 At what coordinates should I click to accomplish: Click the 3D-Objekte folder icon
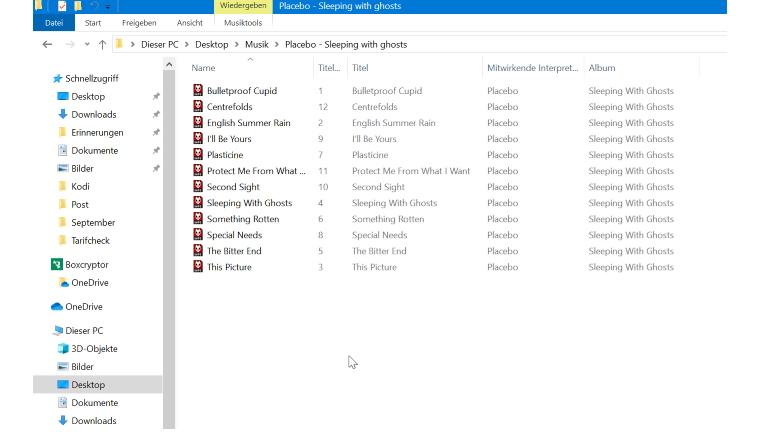63,349
